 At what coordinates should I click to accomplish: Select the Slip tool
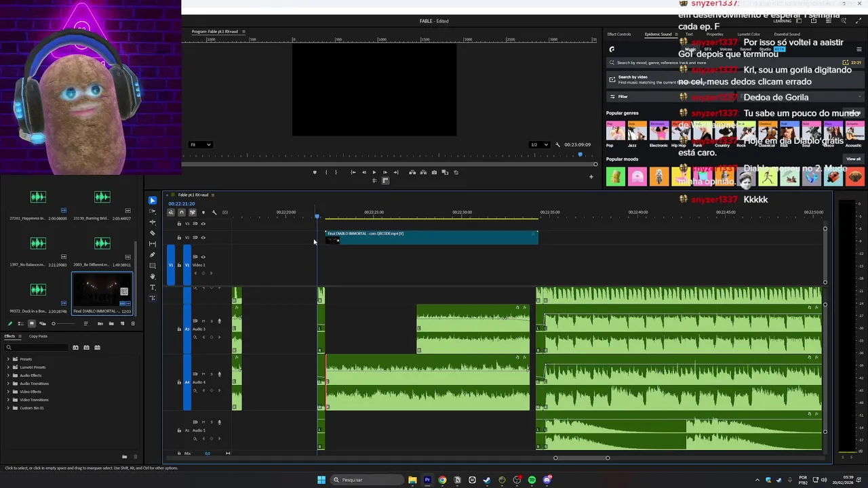click(x=153, y=244)
